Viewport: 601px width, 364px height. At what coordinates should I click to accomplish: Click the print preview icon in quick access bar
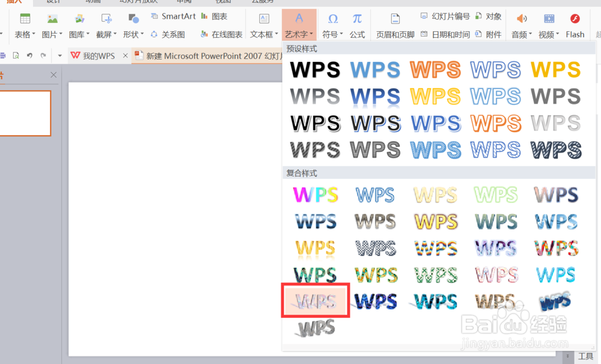[x=16, y=55]
